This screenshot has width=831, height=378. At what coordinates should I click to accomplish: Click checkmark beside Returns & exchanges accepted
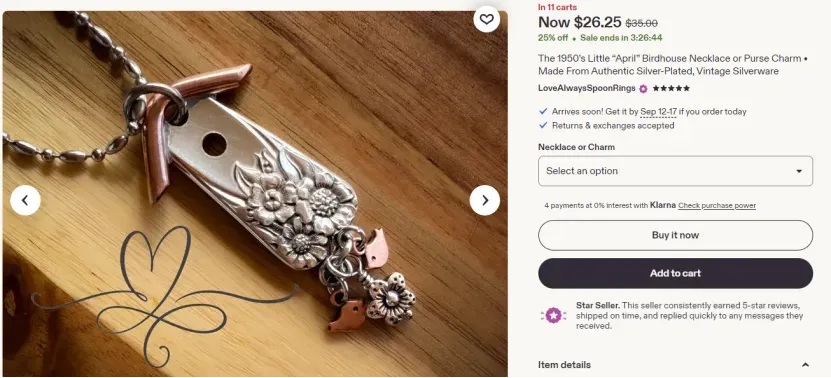click(x=543, y=126)
